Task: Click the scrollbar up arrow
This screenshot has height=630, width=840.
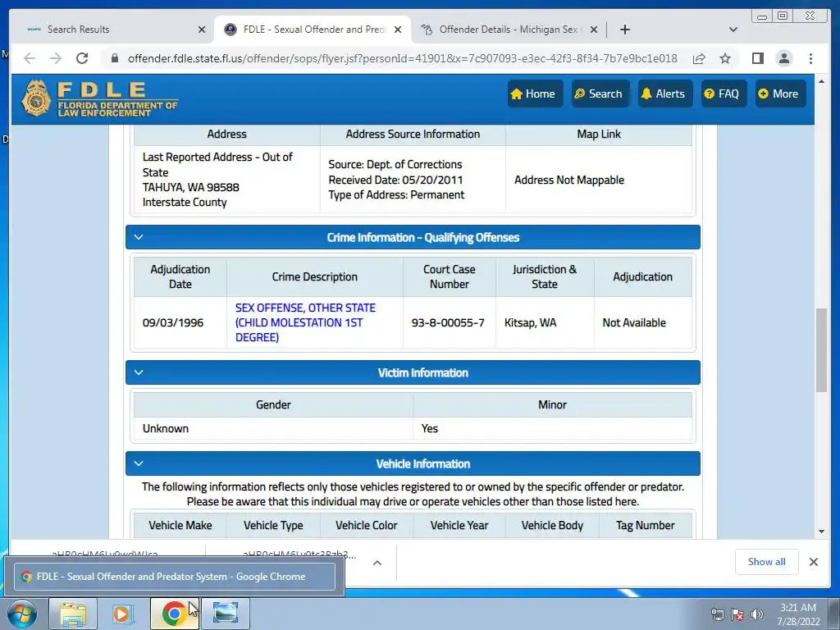Action: (821, 81)
